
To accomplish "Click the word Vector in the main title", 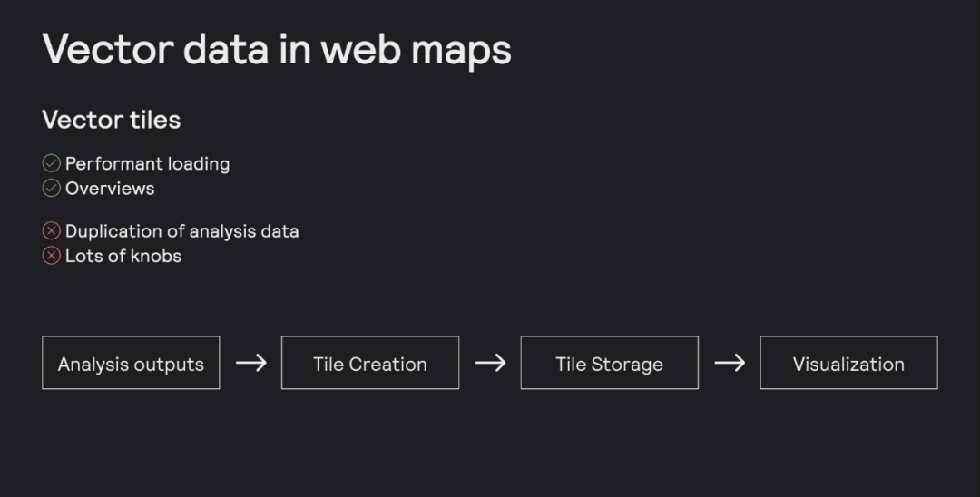I will click(107, 49).
